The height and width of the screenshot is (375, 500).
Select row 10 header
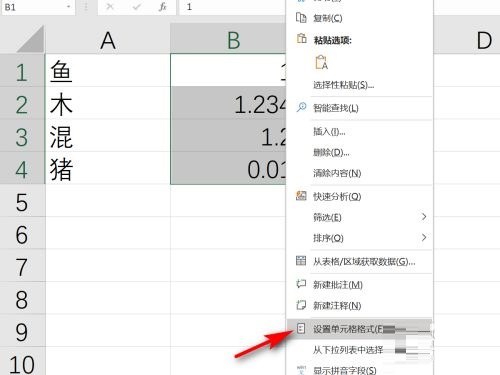[x=22, y=361]
